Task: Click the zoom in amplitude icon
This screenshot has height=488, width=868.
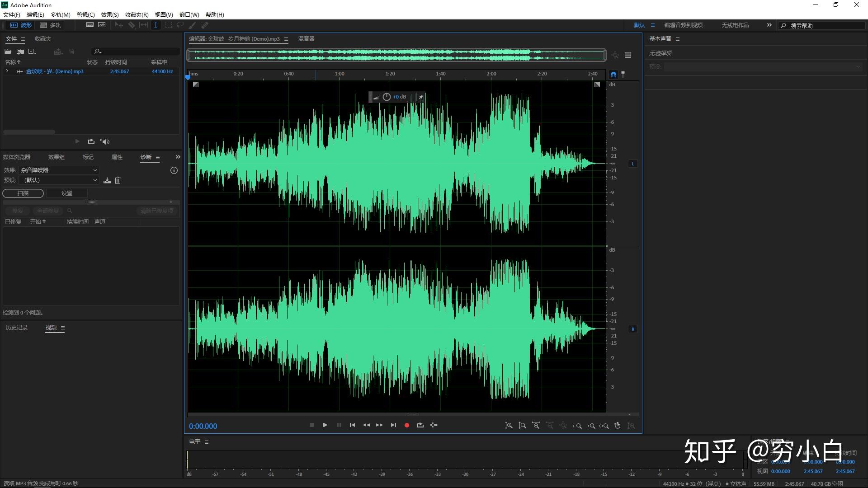Action: click(509, 426)
